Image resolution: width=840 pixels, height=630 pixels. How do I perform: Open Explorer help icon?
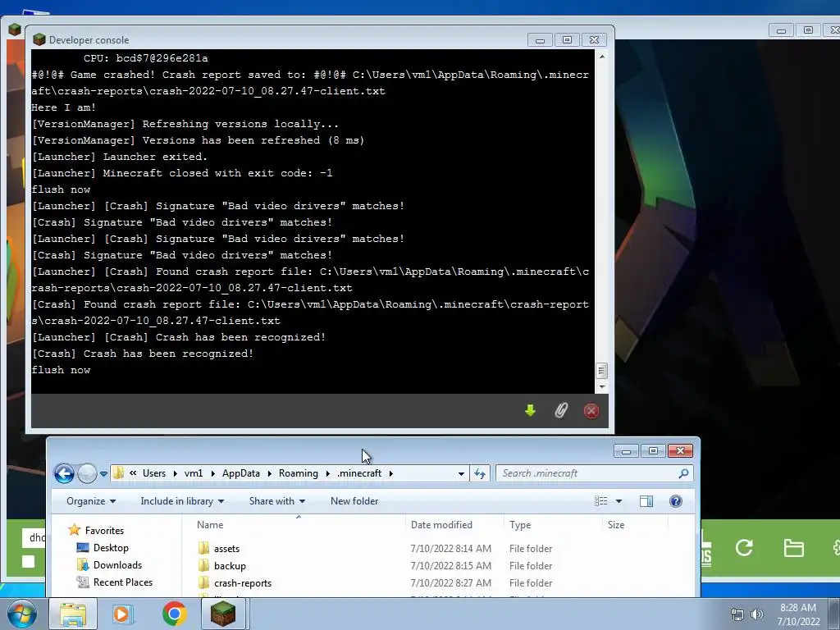[x=676, y=501]
